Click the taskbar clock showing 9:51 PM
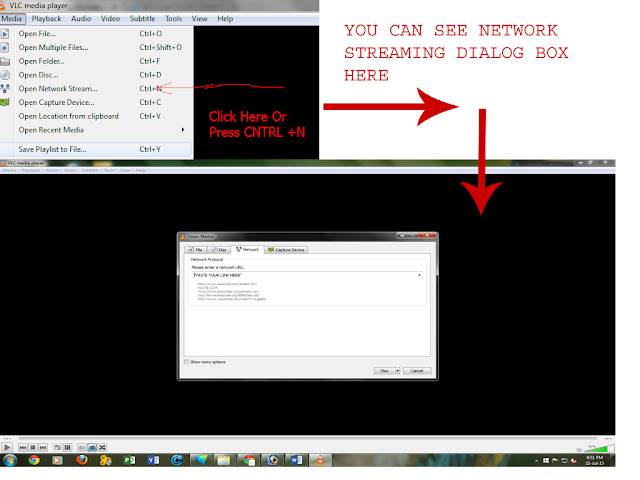This screenshot has height=480, width=640. 595,460
